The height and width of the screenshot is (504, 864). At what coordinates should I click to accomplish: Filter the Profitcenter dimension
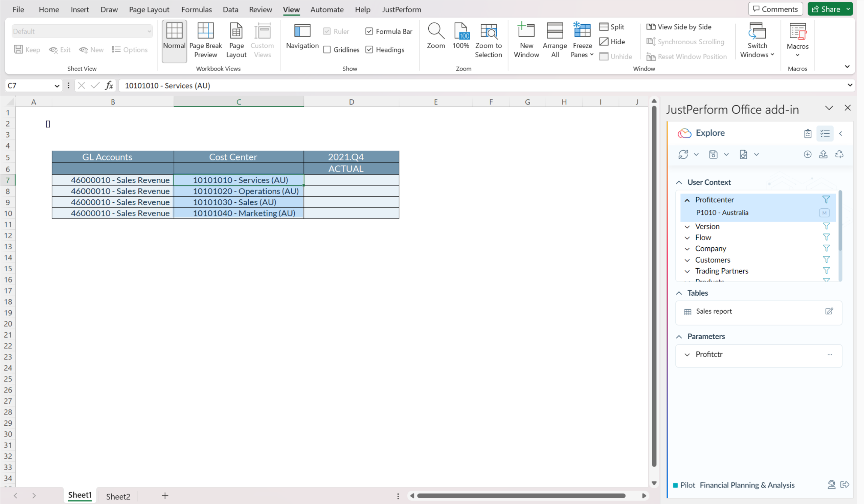(826, 200)
